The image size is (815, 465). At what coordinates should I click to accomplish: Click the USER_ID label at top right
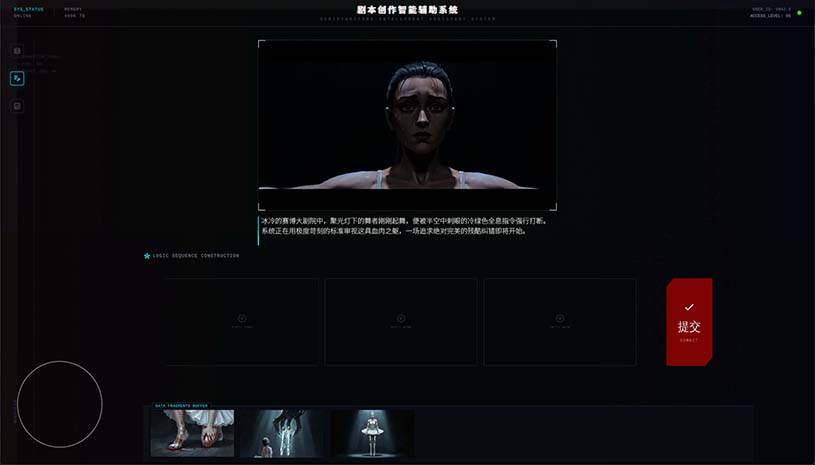(770, 9)
